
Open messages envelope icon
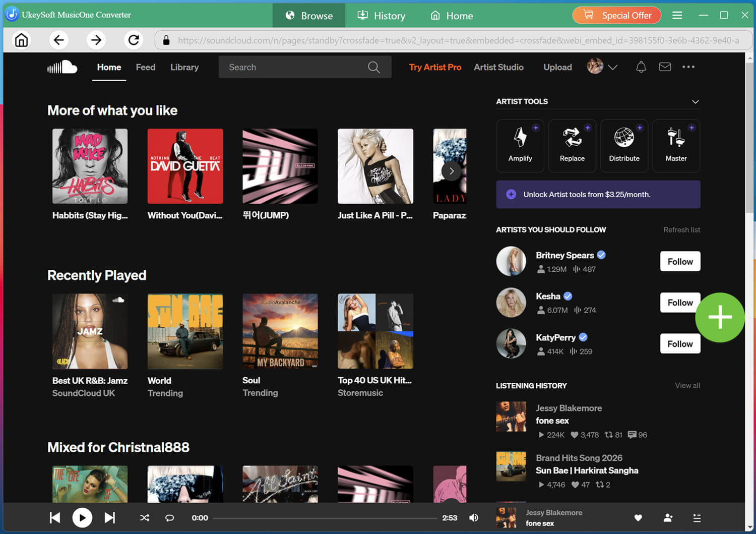(665, 67)
